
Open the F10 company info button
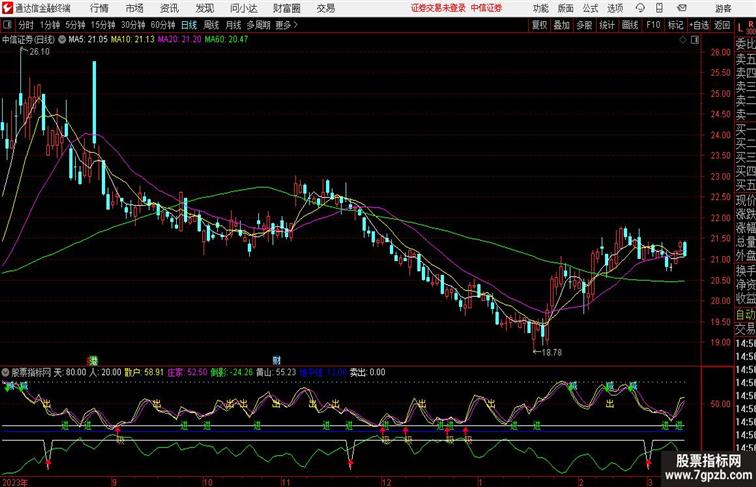(x=653, y=25)
